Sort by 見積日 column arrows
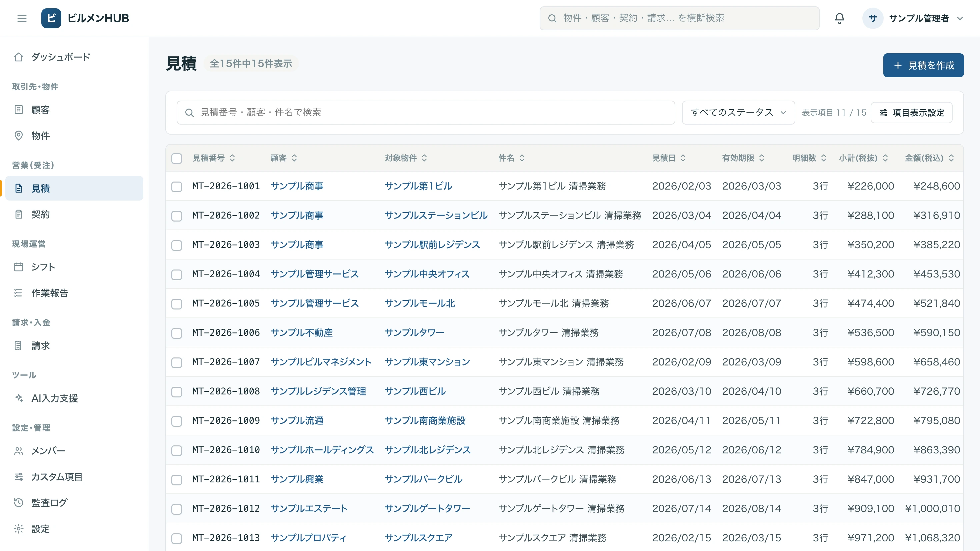 (683, 158)
